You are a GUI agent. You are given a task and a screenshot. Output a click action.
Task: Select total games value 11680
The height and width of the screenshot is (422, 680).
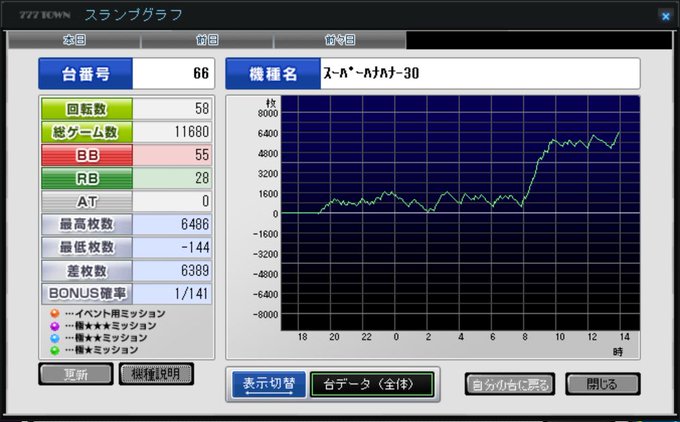pyautogui.click(x=192, y=131)
